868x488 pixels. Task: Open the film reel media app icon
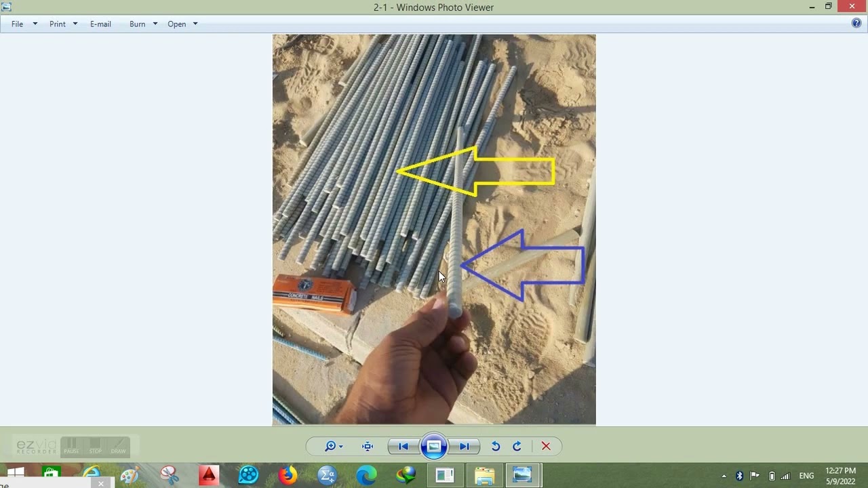click(248, 475)
